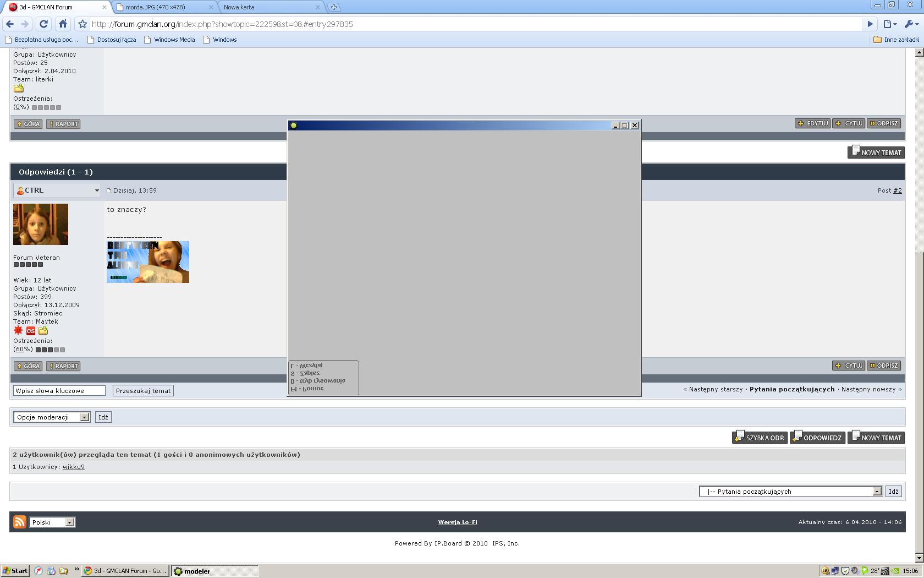Click the browser reload icon
The height and width of the screenshot is (578, 924).
coord(43,24)
